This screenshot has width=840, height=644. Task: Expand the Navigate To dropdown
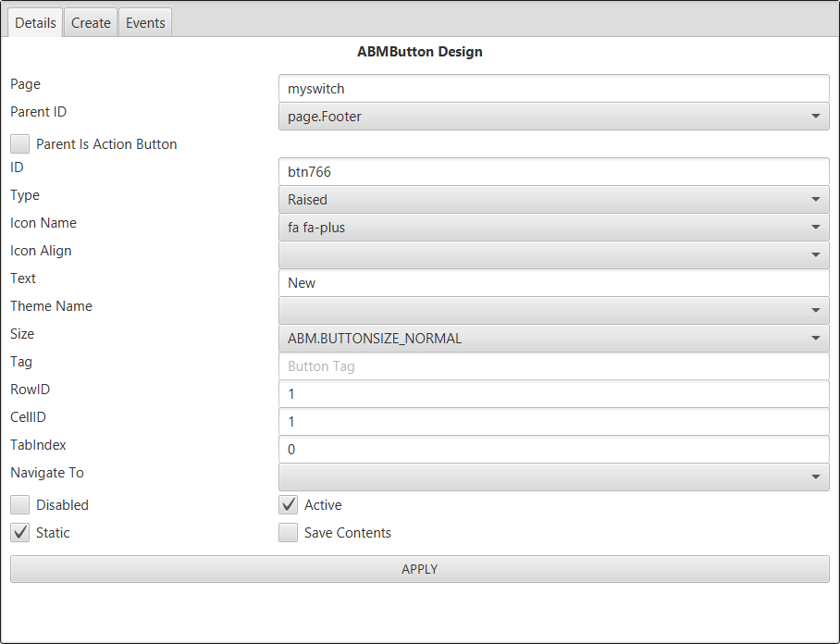tap(553, 477)
